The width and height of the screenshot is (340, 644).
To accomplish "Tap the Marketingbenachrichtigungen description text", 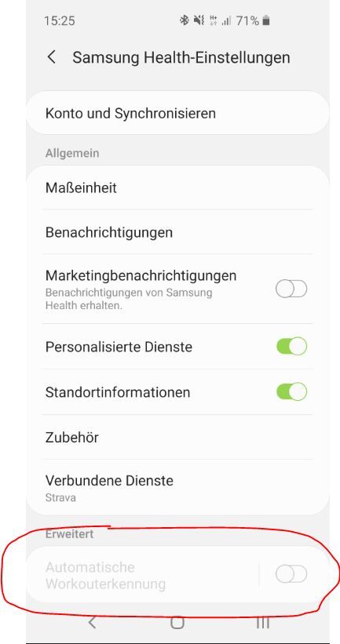I will click(x=129, y=300).
